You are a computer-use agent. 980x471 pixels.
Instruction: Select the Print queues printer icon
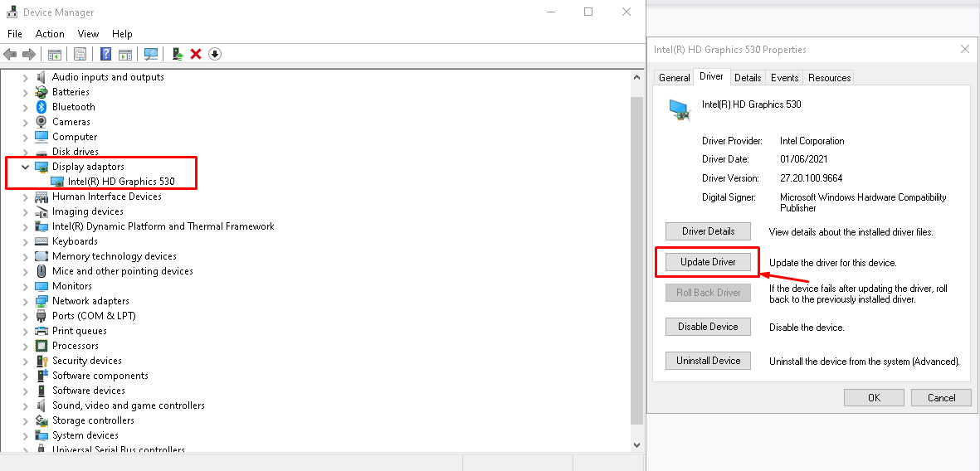[41, 331]
